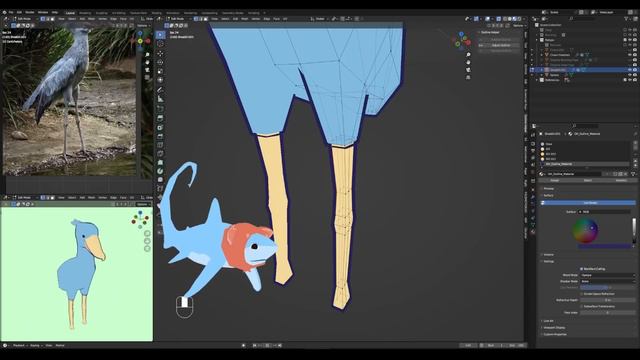Expand the Custom Properties panel
The image size is (640, 360).
click(554, 334)
